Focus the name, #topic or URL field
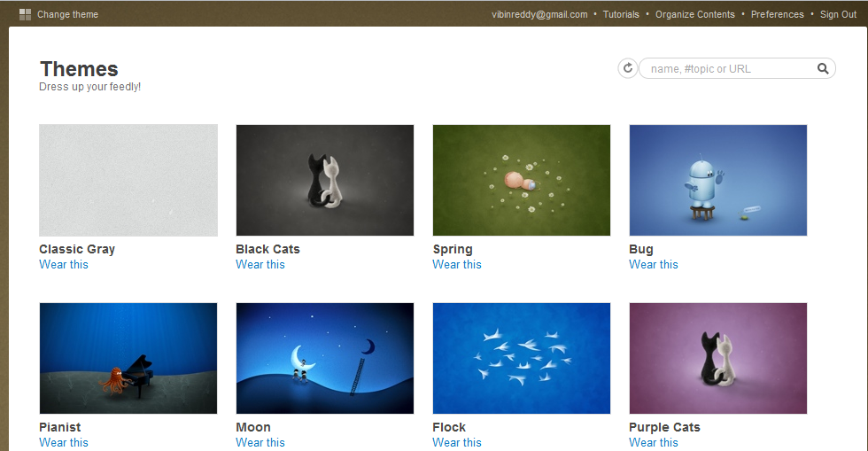The height and width of the screenshot is (451, 868). click(x=737, y=69)
